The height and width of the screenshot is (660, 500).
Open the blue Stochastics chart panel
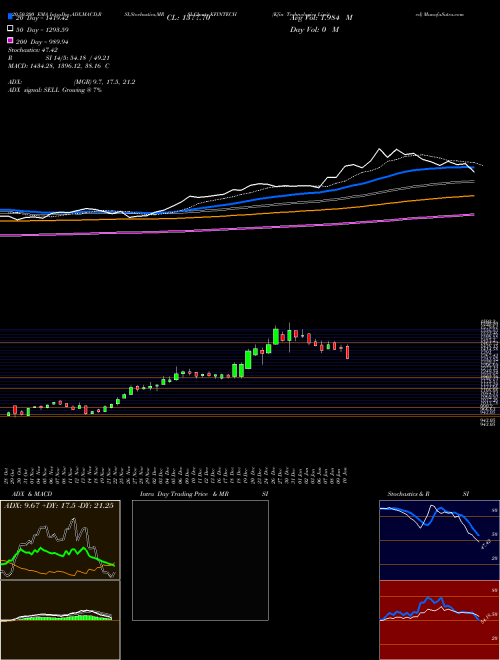(x=439, y=540)
